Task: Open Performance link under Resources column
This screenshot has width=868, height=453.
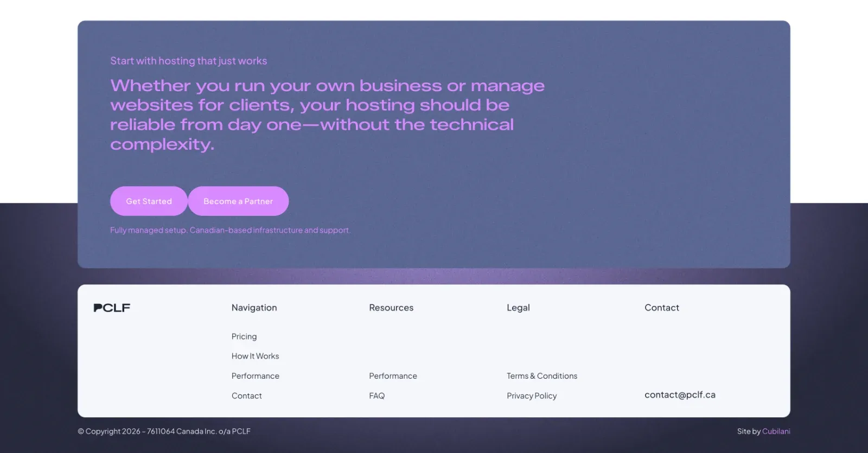Action: [393, 376]
